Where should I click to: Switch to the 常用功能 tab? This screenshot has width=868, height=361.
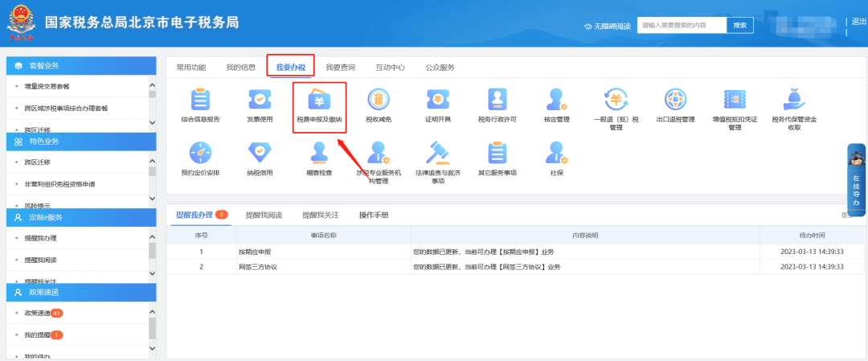click(191, 68)
